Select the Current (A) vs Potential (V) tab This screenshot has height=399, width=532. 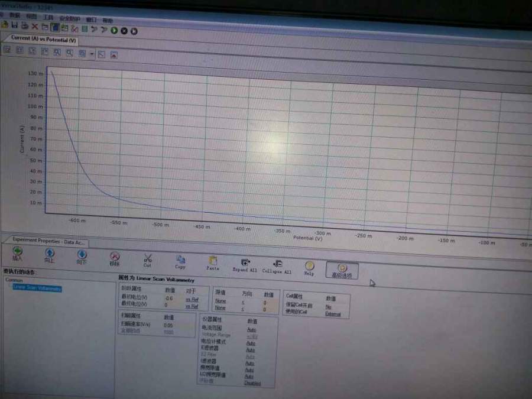click(x=43, y=39)
